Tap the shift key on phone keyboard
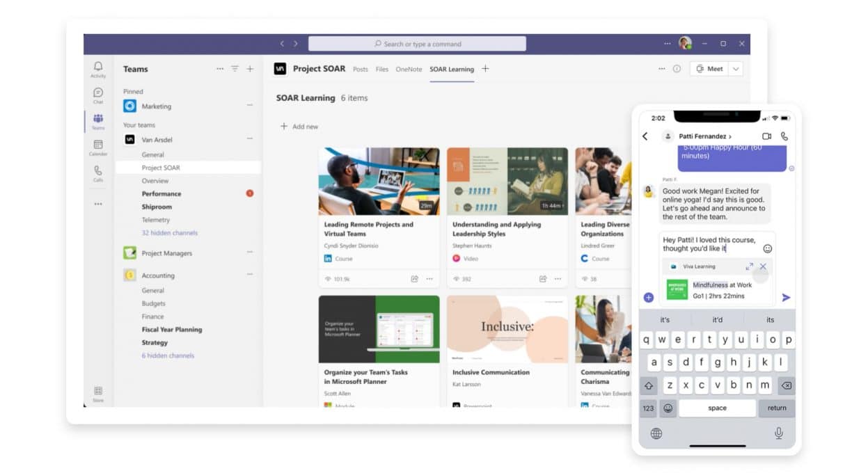Screen dimensions: 868x473 [649, 385]
